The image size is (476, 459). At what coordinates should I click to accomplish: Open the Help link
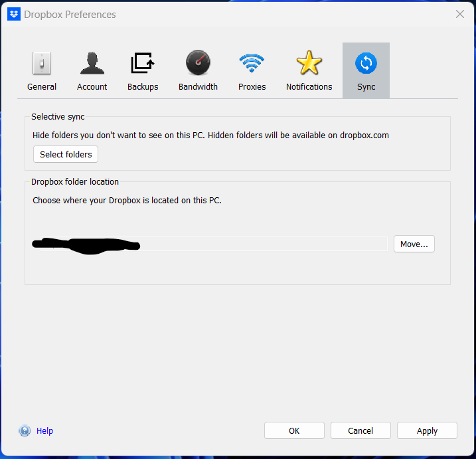(x=44, y=430)
